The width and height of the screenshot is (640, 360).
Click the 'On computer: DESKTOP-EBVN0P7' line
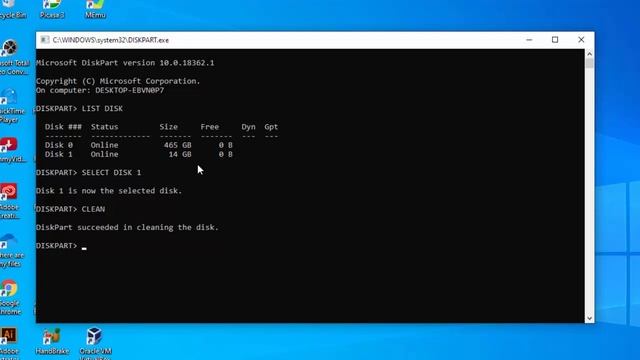pos(100,90)
